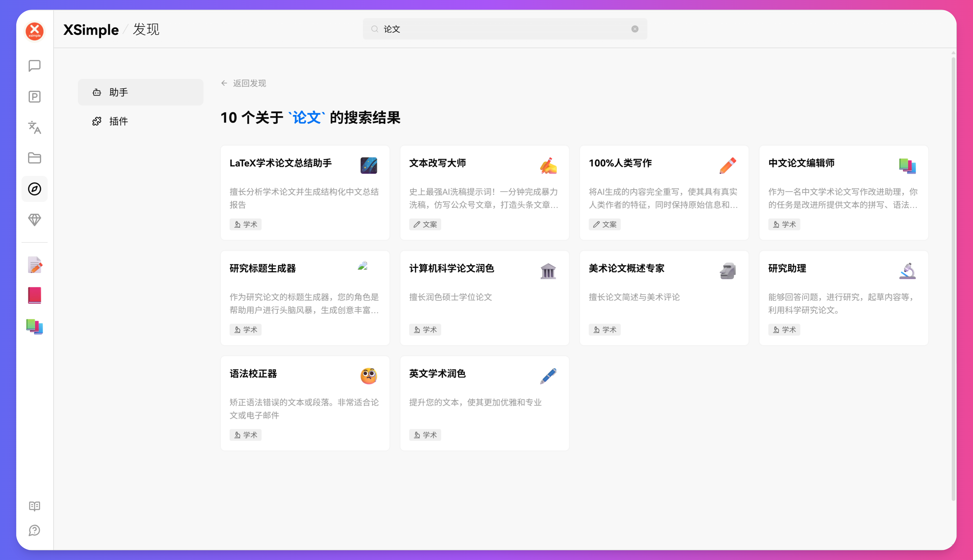Click the blue 论文 keyword in heading
This screenshot has height=560, width=973.
pyautogui.click(x=307, y=118)
